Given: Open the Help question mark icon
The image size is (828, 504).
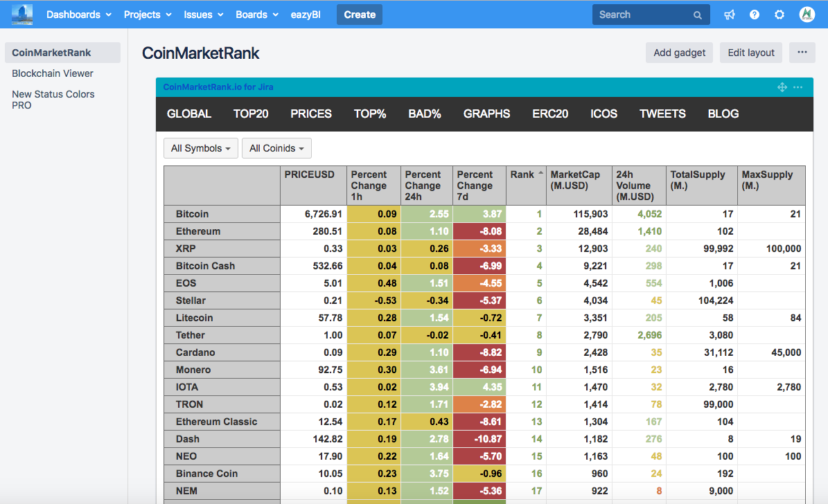Looking at the screenshot, I should [x=754, y=14].
